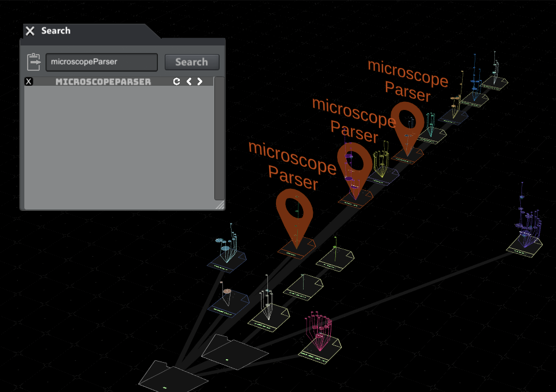This screenshot has height=392, width=556.
Task: Remove the MICROSCOPEPARSER result with black X
Action: [29, 82]
